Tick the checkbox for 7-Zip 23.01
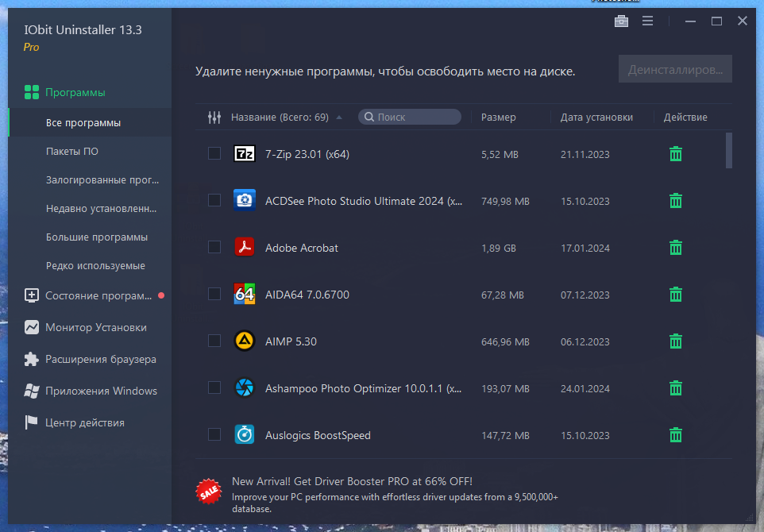Viewport: 764px width, 532px height. coord(214,153)
